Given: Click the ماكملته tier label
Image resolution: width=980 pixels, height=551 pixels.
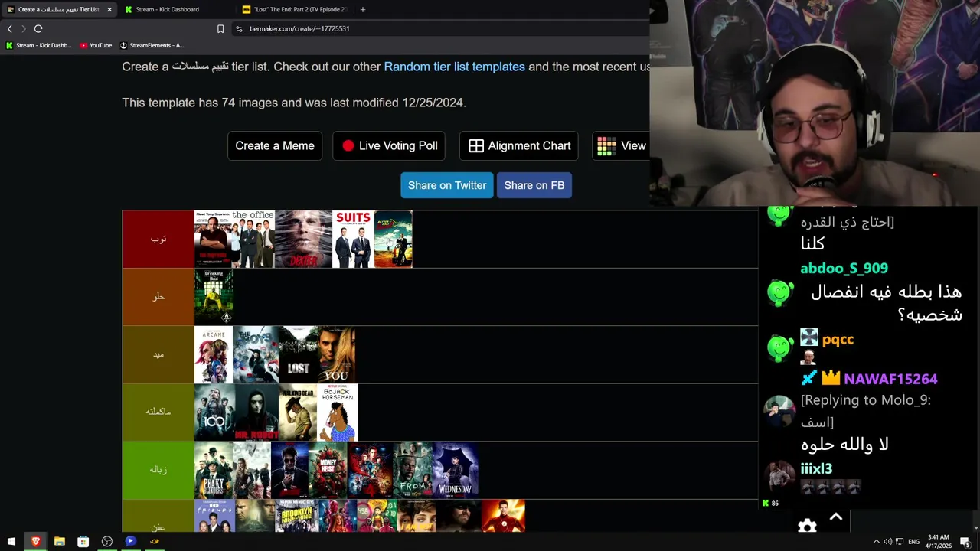Looking at the screenshot, I should [158, 412].
